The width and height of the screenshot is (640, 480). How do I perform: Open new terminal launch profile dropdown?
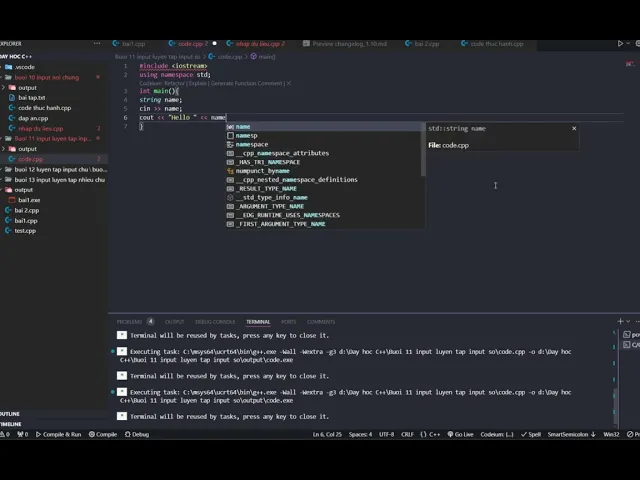tap(628, 321)
